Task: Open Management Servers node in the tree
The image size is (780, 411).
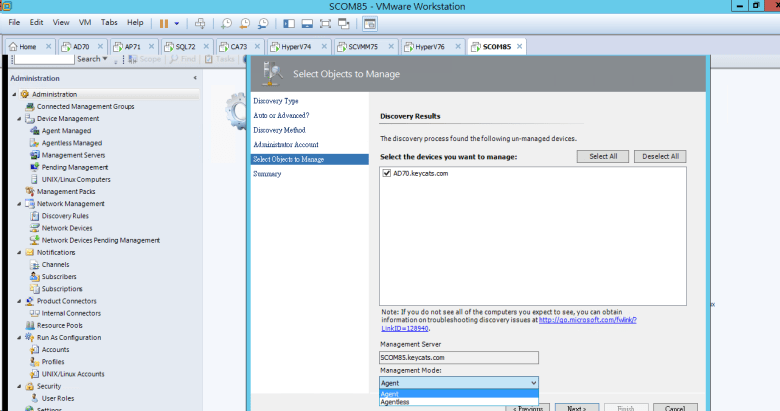Action: point(74,155)
